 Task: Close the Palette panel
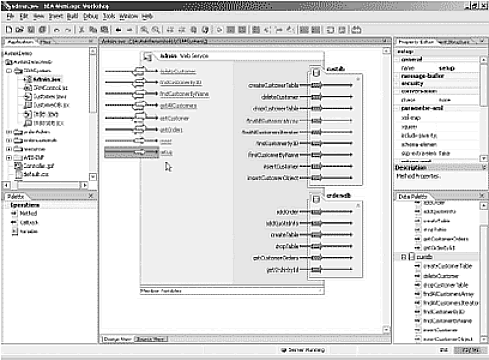91,196
